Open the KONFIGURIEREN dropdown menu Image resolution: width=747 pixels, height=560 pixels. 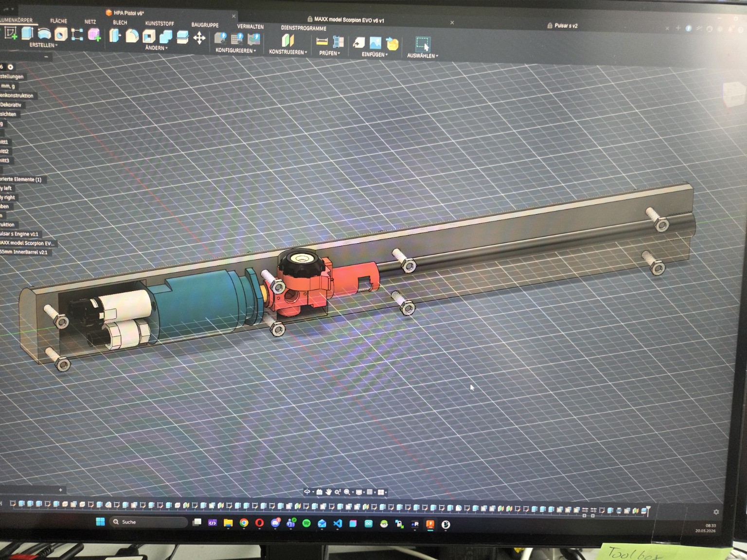click(235, 51)
